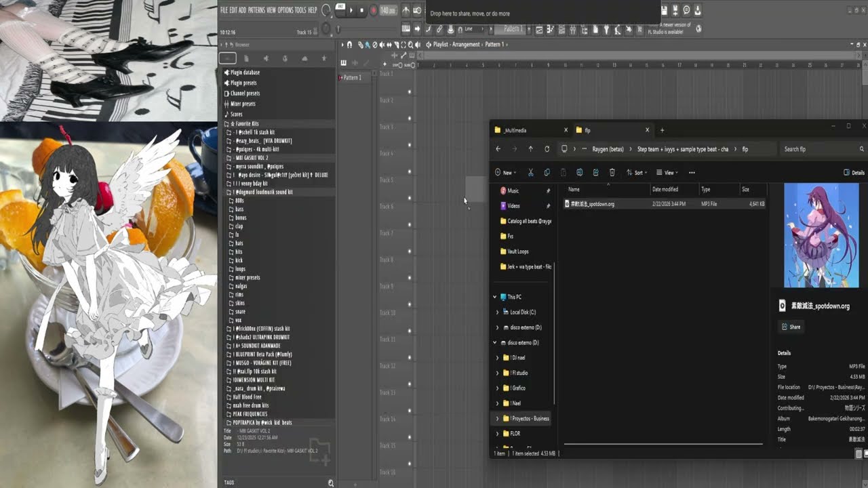Select the Paint brush tool in playlist
868x488 pixels.
click(x=368, y=45)
